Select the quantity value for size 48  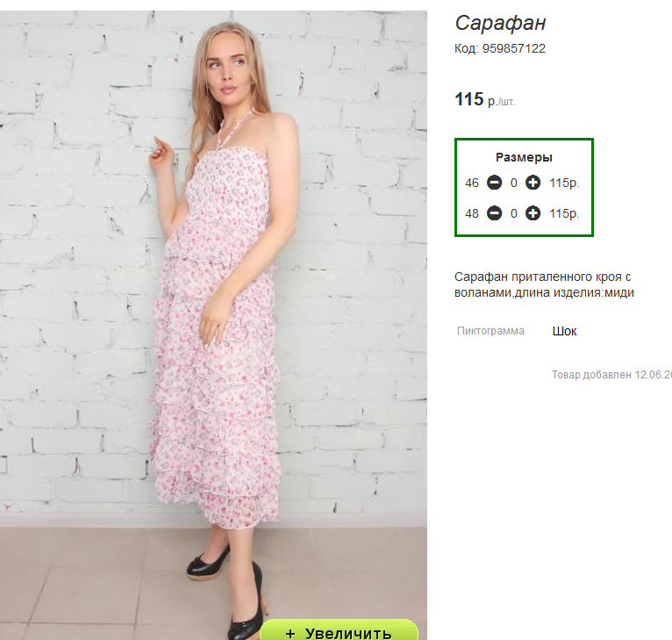click(513, 213)
